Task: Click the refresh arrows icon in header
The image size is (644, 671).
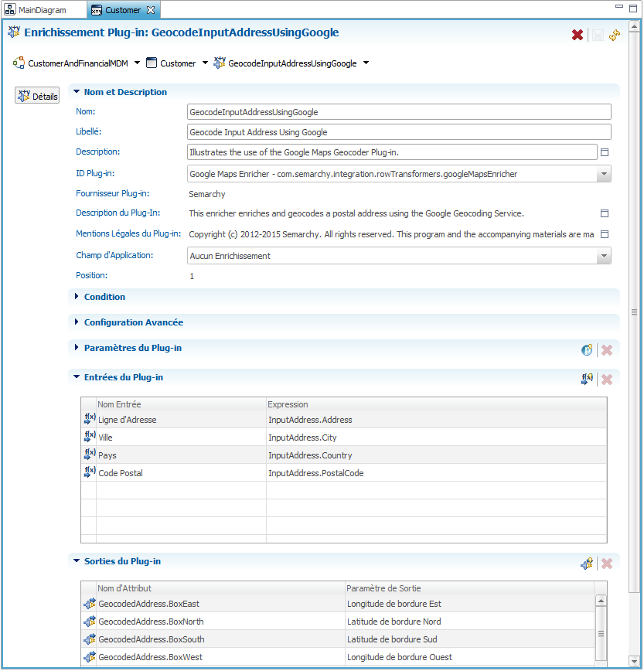Action: click(615, 35)
